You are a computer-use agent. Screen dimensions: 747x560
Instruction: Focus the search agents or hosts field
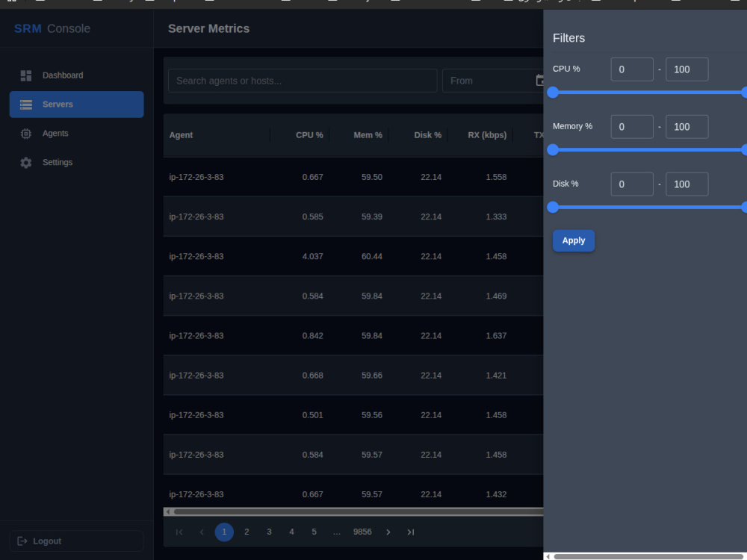303,81
